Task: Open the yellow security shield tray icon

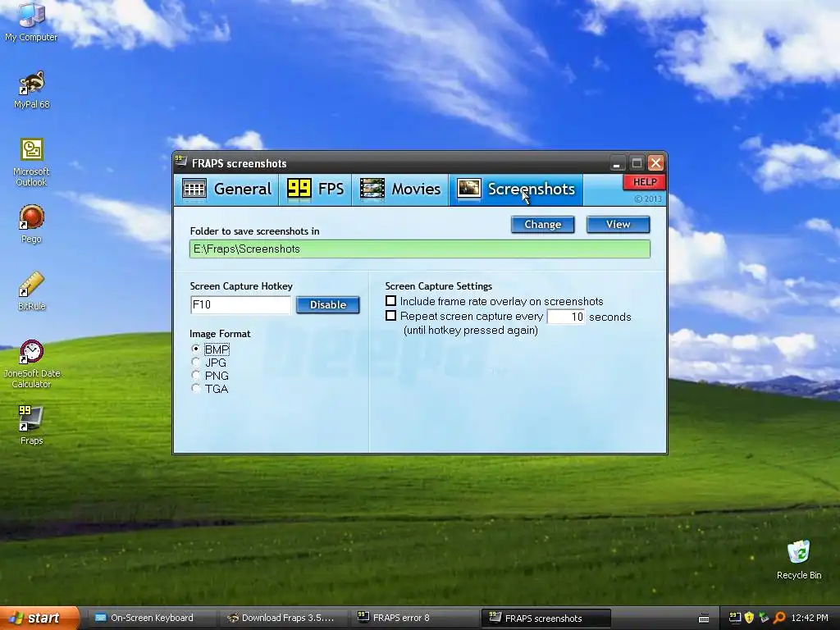Action: (749, 618)
